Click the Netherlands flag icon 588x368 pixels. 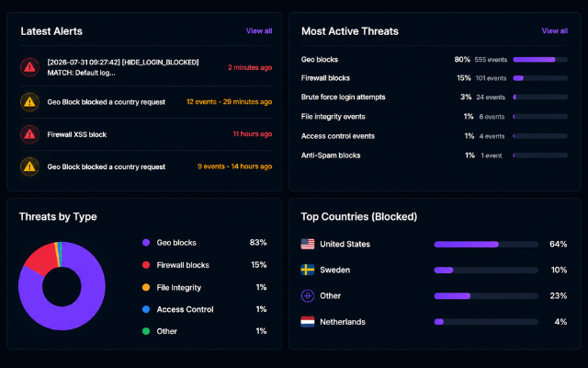pyautogui.click(x=308, y=322)
